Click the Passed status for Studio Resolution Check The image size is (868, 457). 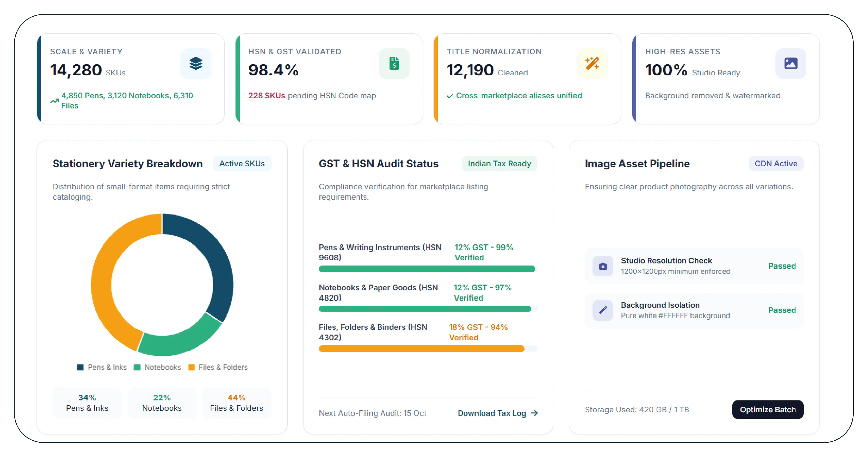click(782, 266)
